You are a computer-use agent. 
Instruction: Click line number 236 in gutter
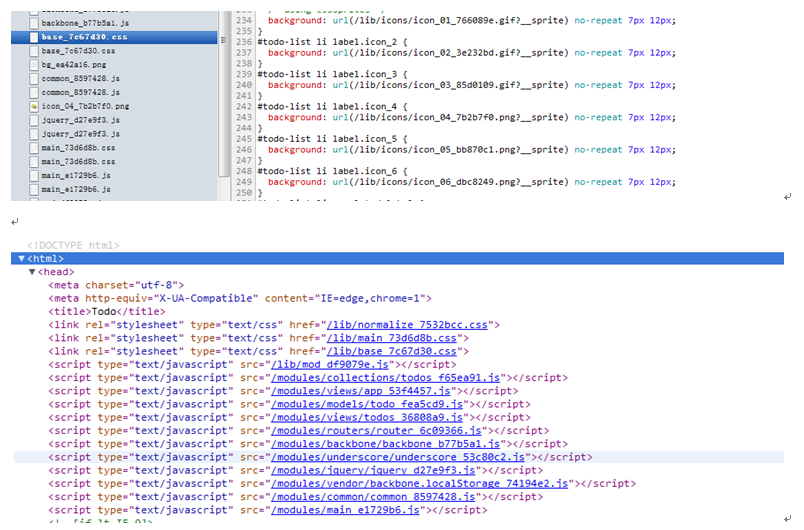244,42
